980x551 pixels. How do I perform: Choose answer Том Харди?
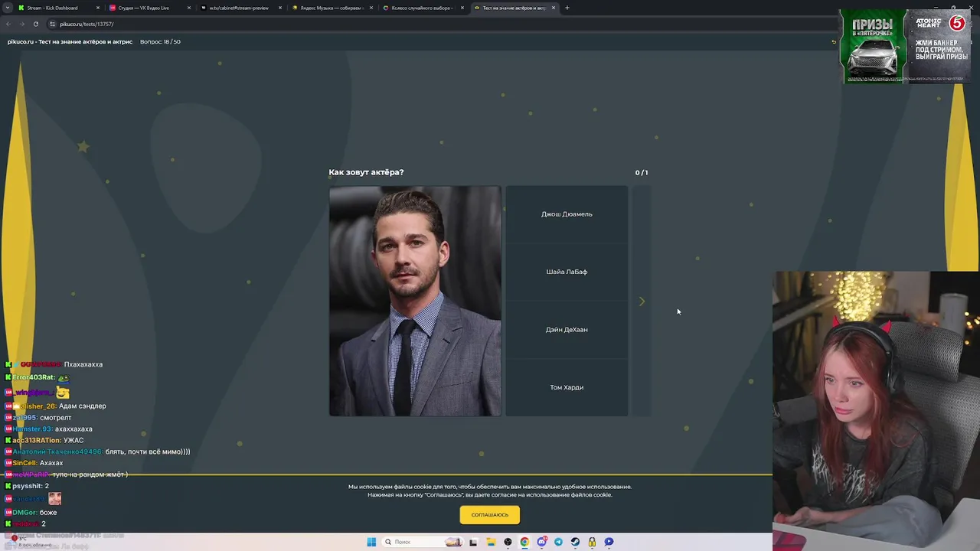click(567, 387)
